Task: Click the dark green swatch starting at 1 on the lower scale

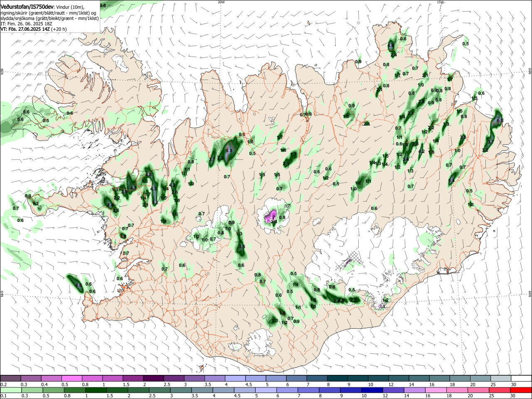Action: pyautogui.click(x=96, y=390)
